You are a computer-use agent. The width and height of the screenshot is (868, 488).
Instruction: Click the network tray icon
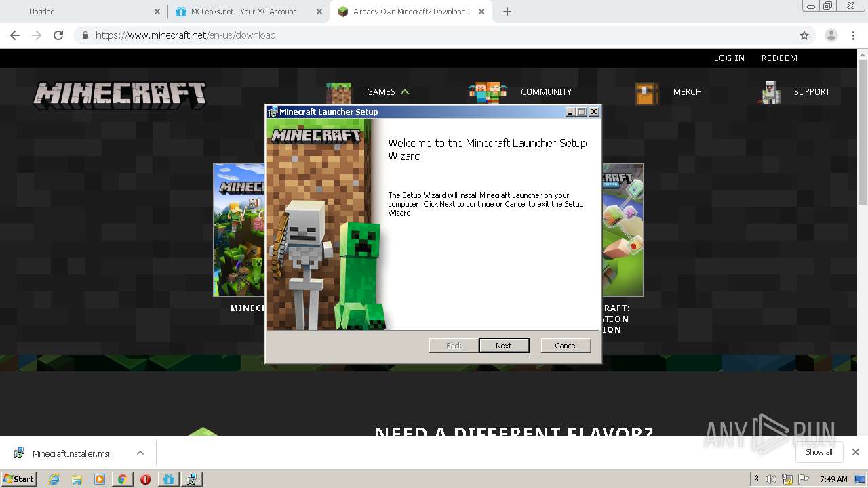point(787,479)
